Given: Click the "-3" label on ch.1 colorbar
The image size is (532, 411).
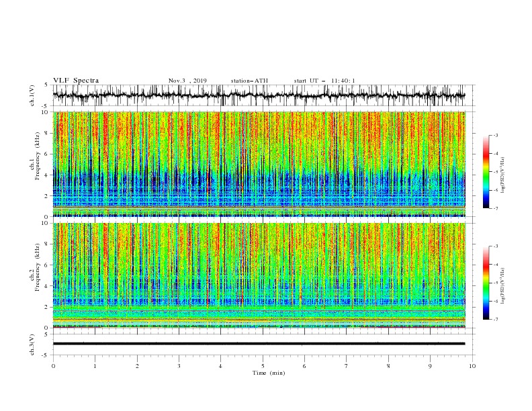Looking at the screenshot, I should (x=495, y=135).
